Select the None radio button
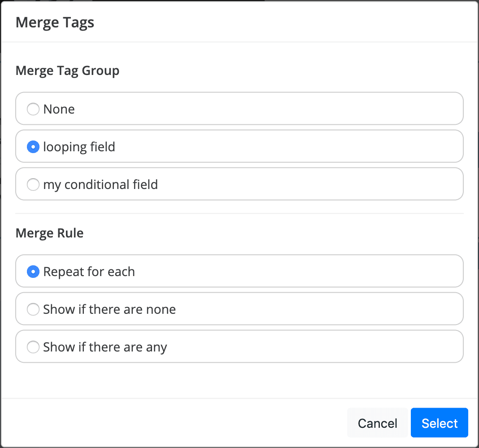This screenshot has width=479, height=448. coord(33,109)
